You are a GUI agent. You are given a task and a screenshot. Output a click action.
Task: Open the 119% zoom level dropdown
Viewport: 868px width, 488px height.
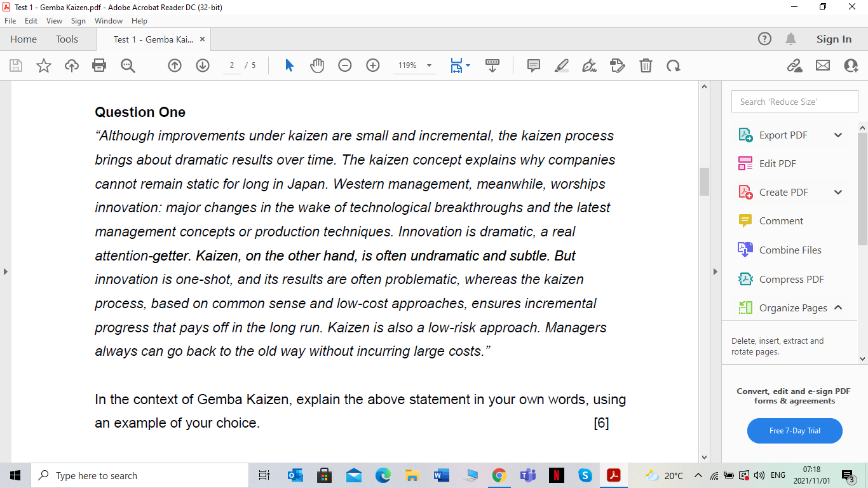(x=428, y=65)
